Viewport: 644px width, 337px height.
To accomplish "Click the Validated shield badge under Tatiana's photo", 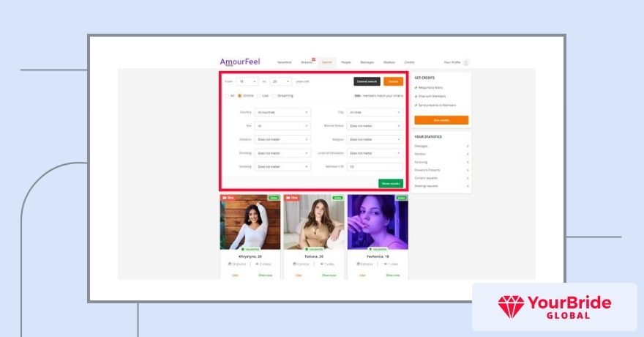I will 314,250.
